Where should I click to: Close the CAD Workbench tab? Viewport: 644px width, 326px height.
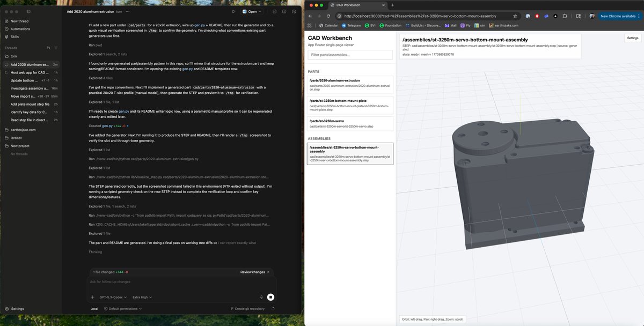[382, 5]
